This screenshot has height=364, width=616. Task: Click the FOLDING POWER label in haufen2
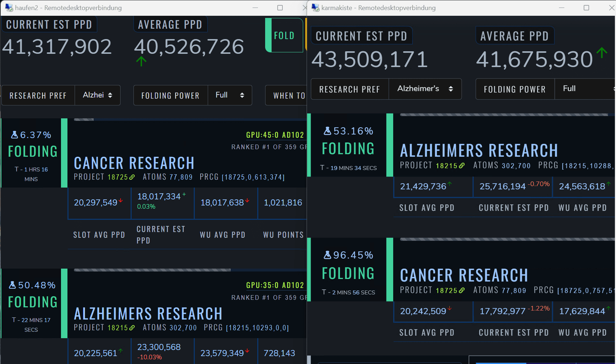pyautogui.click(x=170, y=96)
